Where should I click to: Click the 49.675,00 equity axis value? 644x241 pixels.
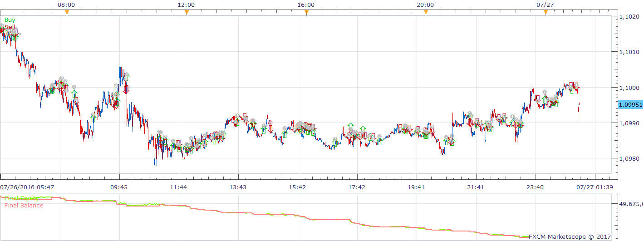[631, 204]
